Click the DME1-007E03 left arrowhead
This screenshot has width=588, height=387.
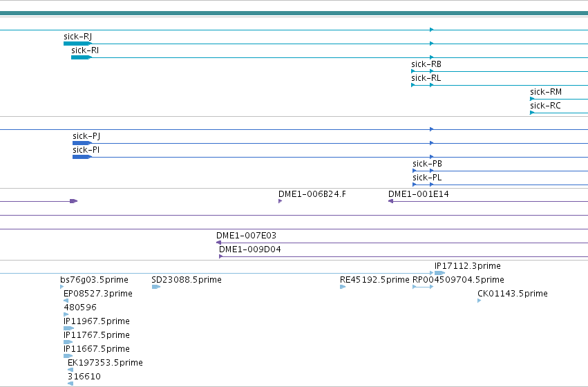click(218, 243)
